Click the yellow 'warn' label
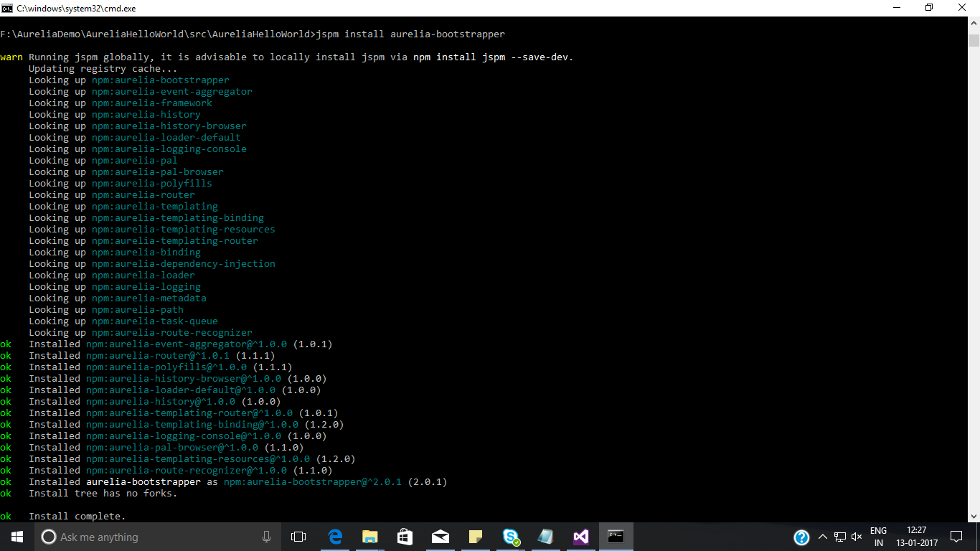 click(11, 57)
